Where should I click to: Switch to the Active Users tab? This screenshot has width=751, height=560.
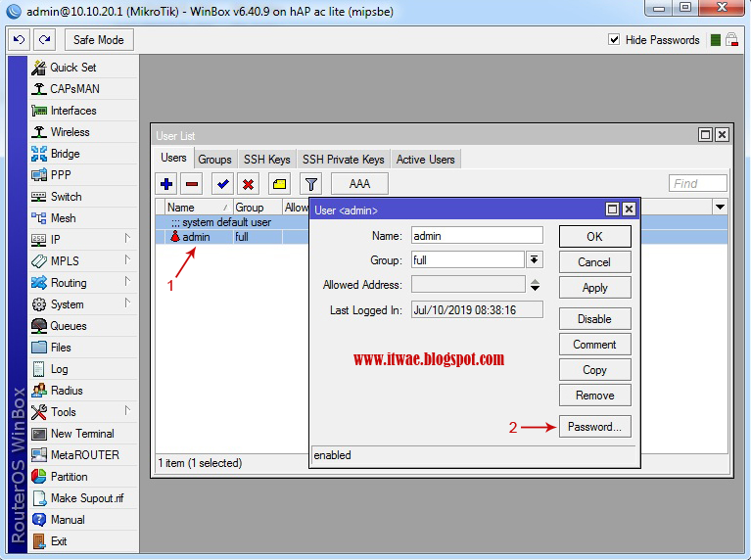(425, 159)
